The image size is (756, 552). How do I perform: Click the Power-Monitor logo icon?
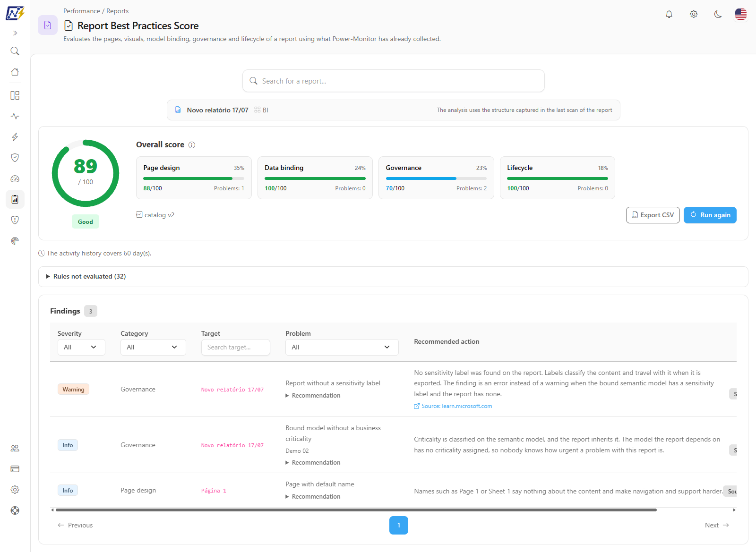tap(15, 13)
